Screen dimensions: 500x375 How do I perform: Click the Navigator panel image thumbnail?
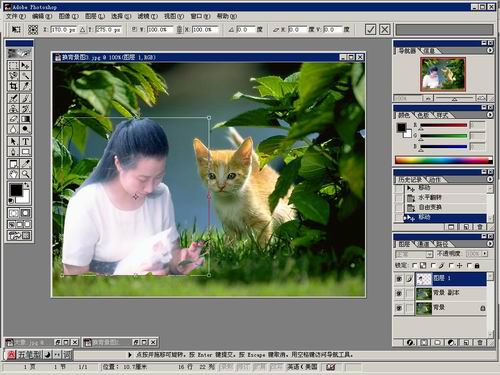pos(443,74)
